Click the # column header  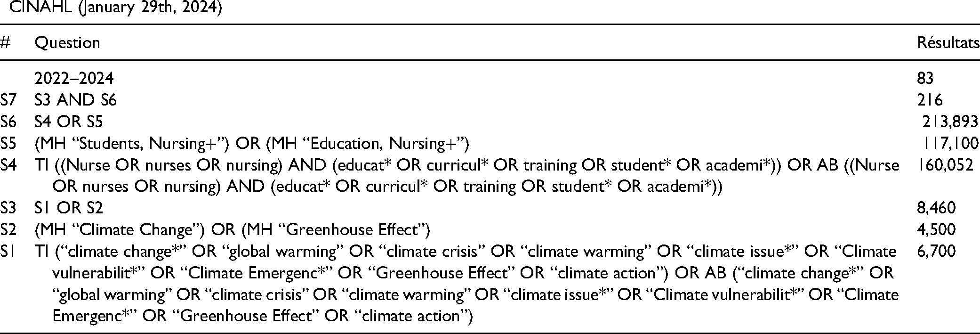click(x=5, y=43)
